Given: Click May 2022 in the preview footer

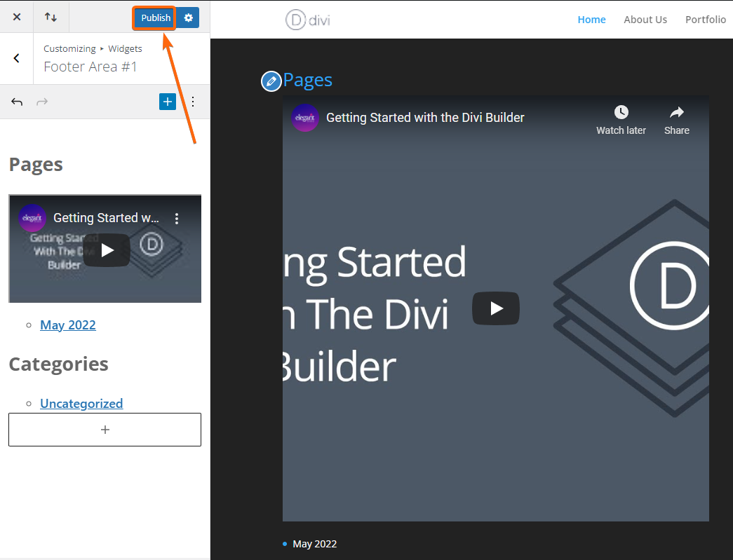Looking at the screenshot, I should tap(315, 544).
